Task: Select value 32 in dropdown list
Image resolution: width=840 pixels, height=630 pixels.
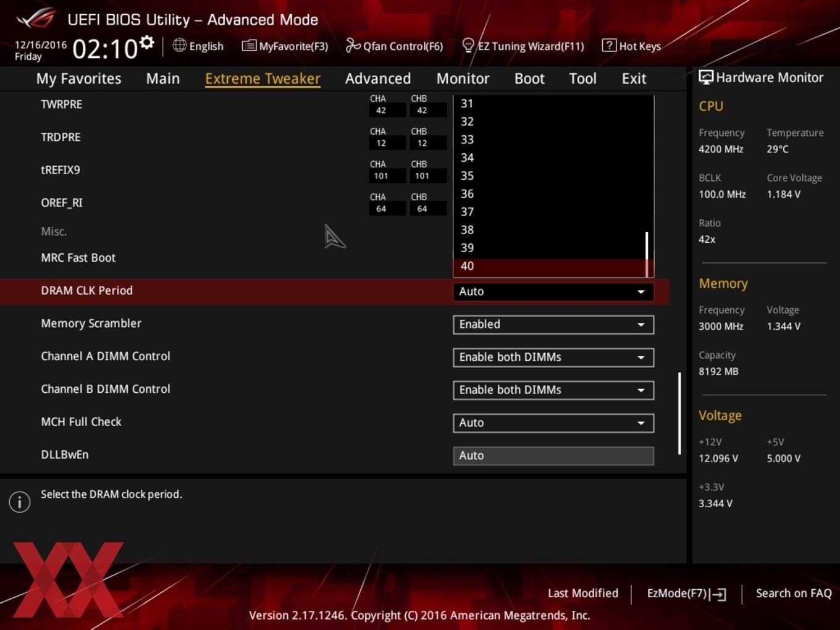Action: click(550, 121)
